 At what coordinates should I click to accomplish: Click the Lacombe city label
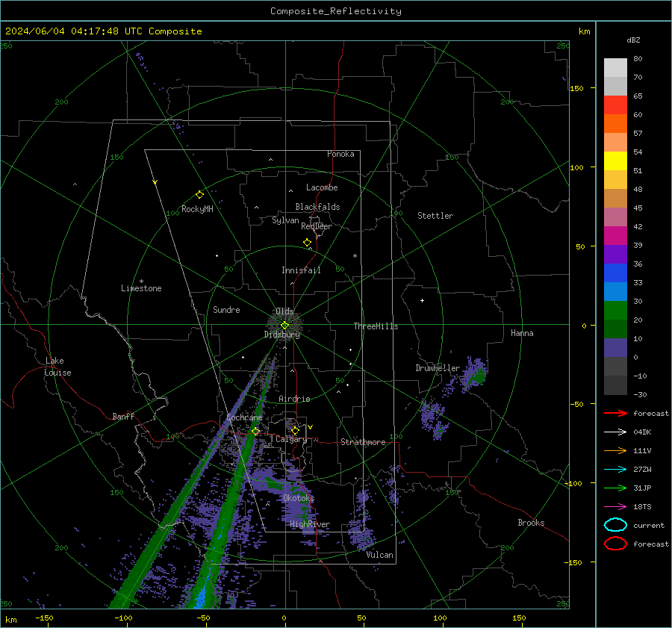(322, 187)
